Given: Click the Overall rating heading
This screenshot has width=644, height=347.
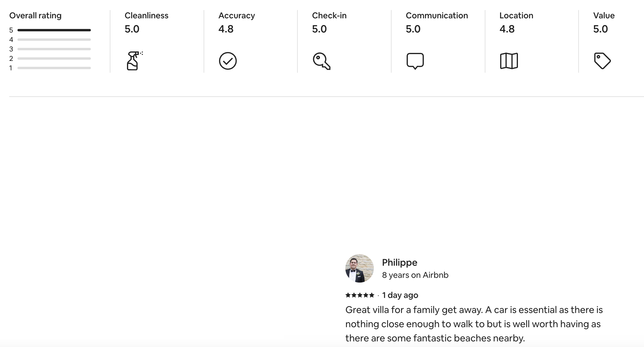Looking at the screenshot, I should pyautogui.click(x=35, y=15).
